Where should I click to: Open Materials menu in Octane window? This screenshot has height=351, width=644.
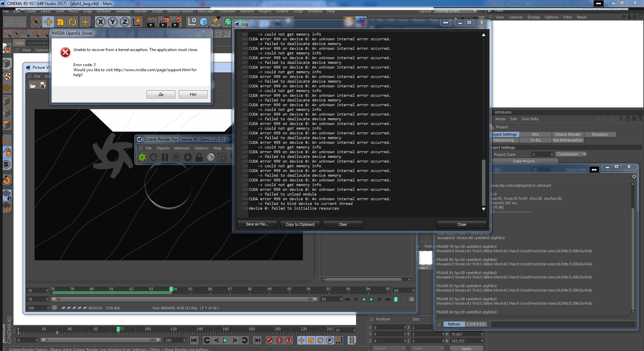(x=182, y=148)
